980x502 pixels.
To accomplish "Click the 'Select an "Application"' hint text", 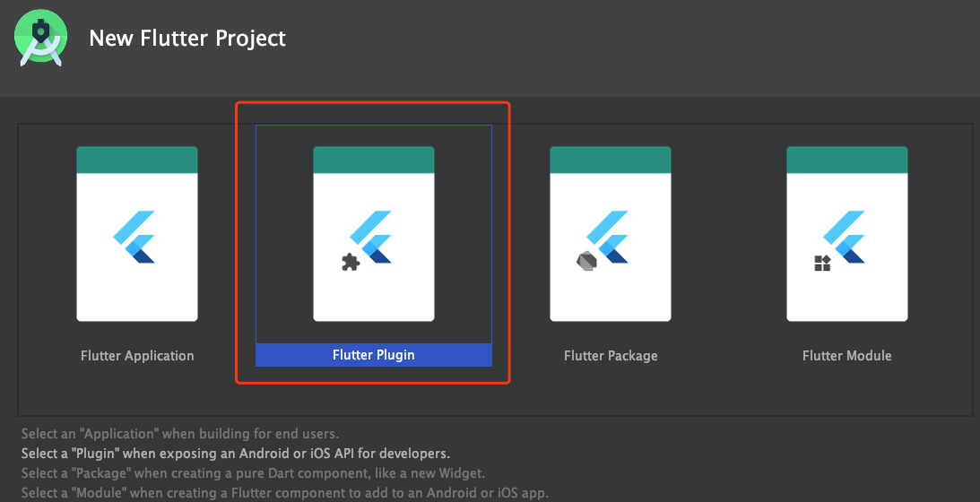I will (x=180, y=433).
